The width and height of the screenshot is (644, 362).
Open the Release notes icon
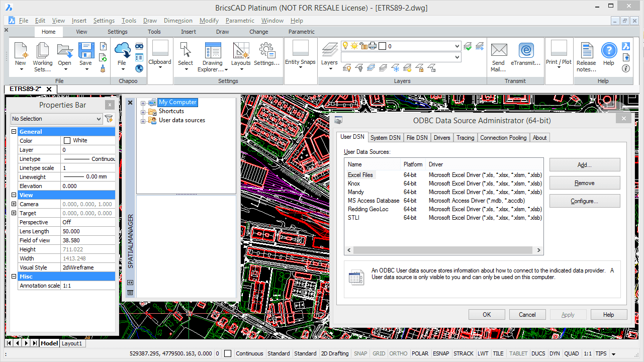[x=586, y=51]
